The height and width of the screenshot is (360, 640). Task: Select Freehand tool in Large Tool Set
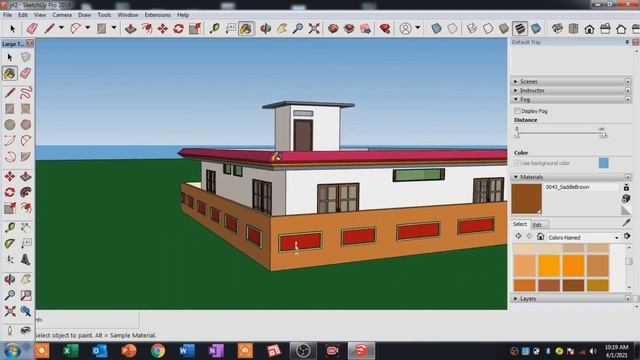point(26,93)
